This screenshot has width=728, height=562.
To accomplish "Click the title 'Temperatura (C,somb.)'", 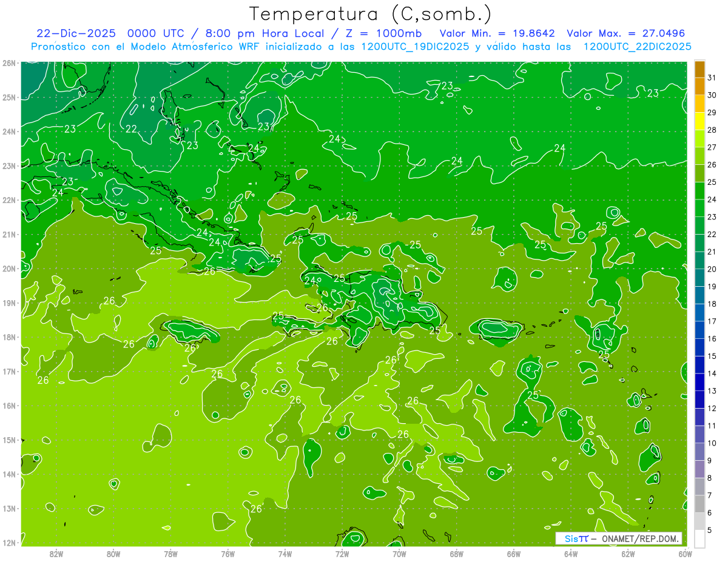I will pos(371,15).
